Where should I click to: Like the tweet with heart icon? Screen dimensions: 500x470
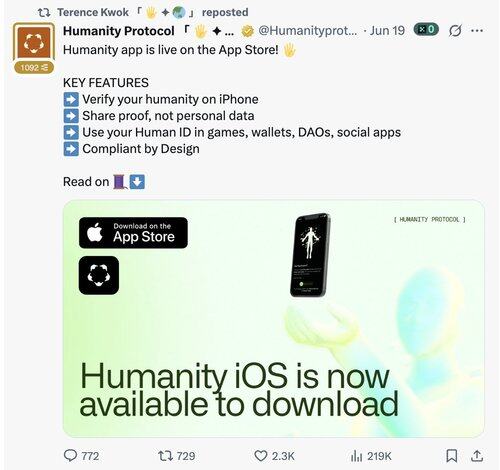pyautogui.click(x=261, y=456)
